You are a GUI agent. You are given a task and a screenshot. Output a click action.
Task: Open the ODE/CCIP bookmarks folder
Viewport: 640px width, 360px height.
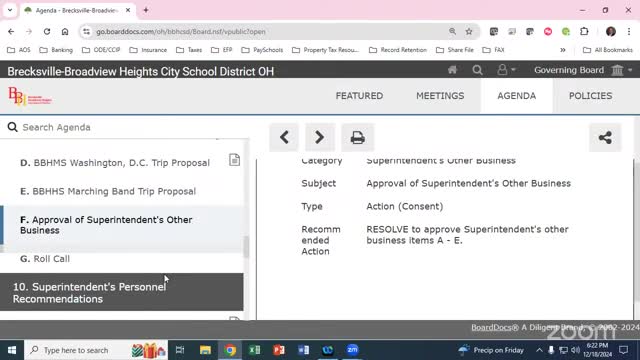(x=101, y=50)
